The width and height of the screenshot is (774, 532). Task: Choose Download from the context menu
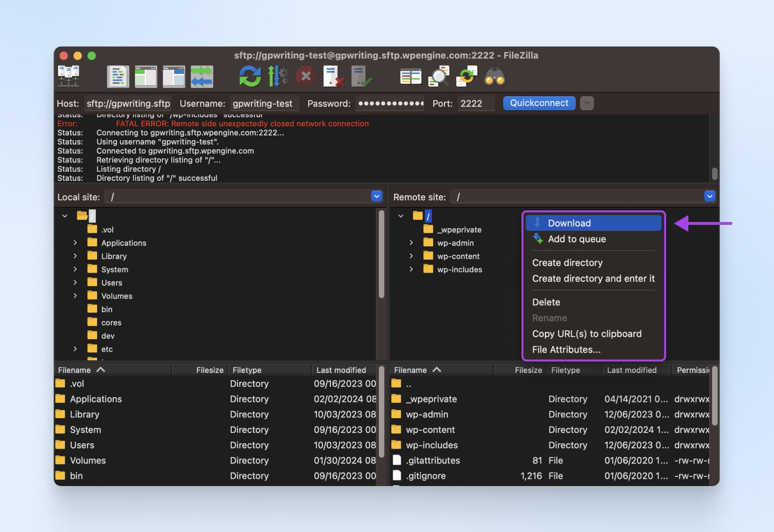(569, 223)
